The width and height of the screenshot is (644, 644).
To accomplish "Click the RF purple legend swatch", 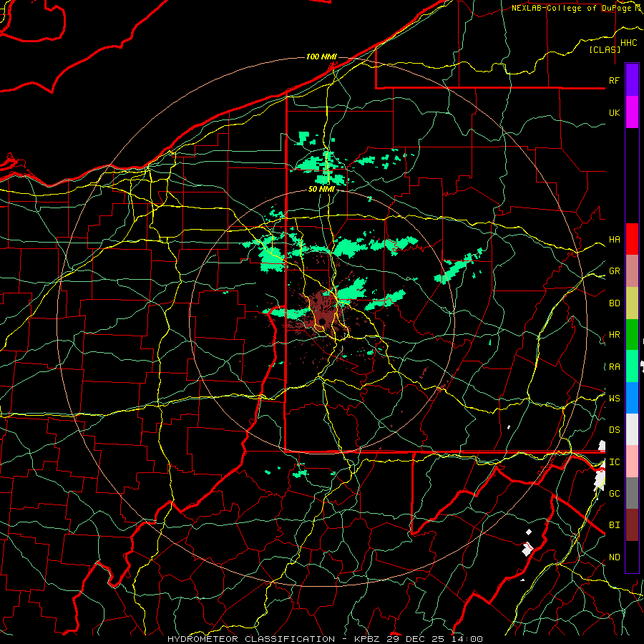I will pos(632,80).
